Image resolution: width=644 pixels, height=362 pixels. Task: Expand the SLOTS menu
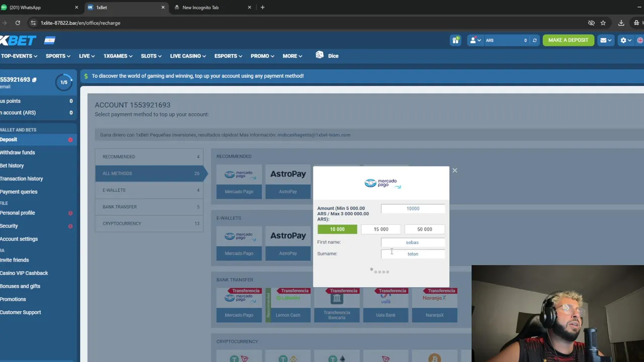pyautogui.click(x=151, y=56)
